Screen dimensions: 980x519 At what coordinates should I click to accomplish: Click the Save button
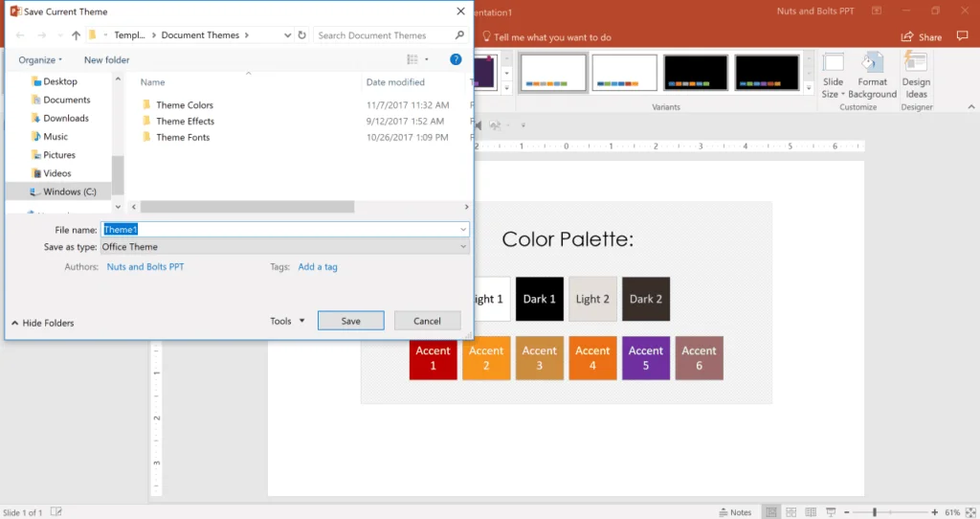(350, 321)
